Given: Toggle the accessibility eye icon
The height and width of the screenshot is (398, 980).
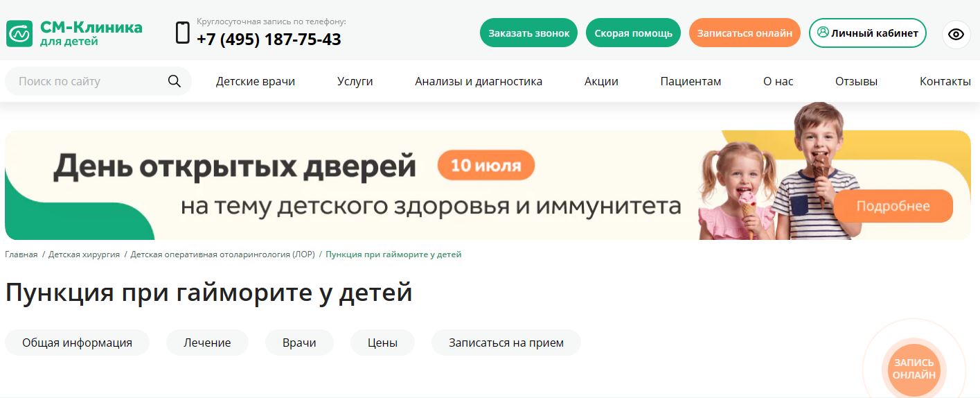Looking at the screenshot, I should click(956, 33).
